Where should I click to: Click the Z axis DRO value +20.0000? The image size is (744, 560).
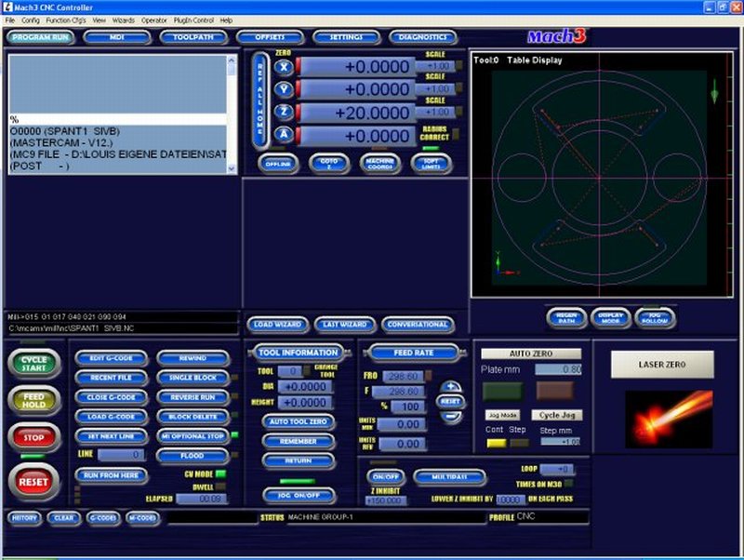click(x=356, y=113)
